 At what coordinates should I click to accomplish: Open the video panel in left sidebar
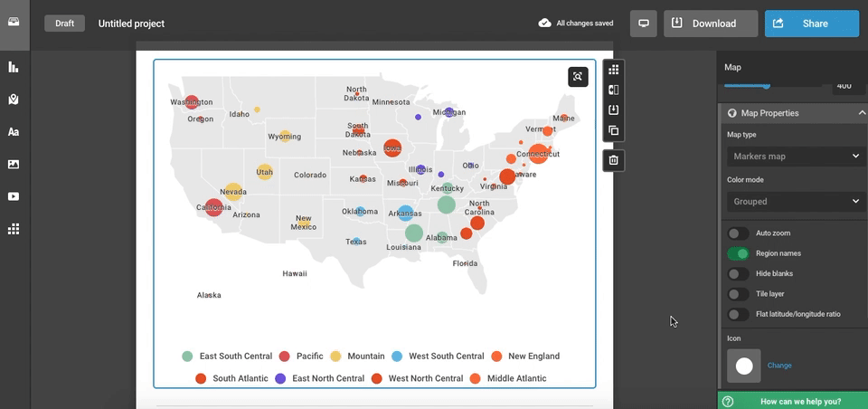coord(14,196)
